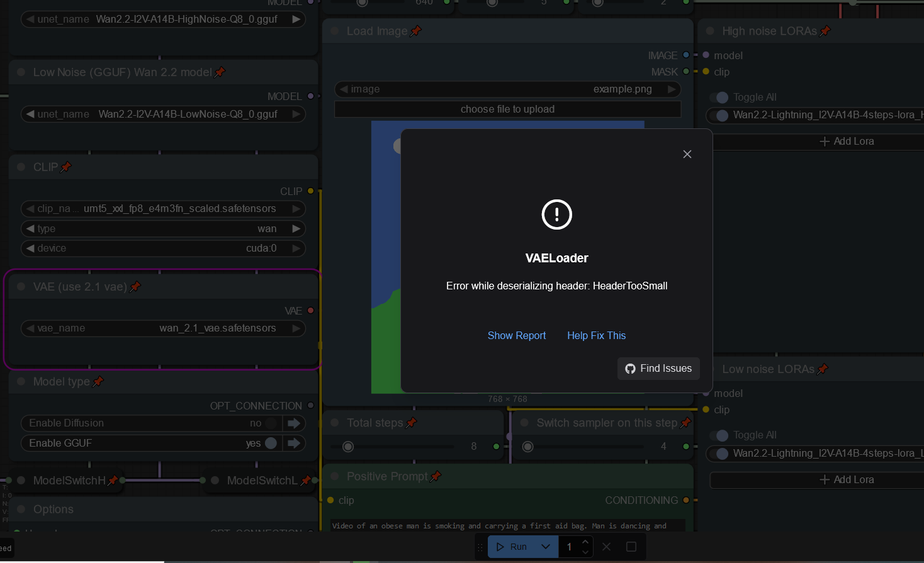Decrease the batch count stepper
The height and width of the screenshot is (563, 924).
point(585,552)
